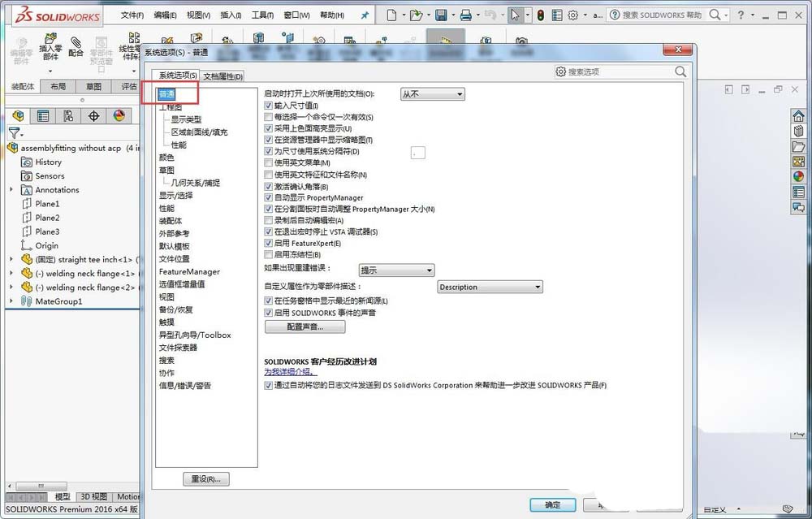Click the SOLIDWORKS help search magnifier
The width and height of the screenshot is (812, 519).
(x=715, y=15)
